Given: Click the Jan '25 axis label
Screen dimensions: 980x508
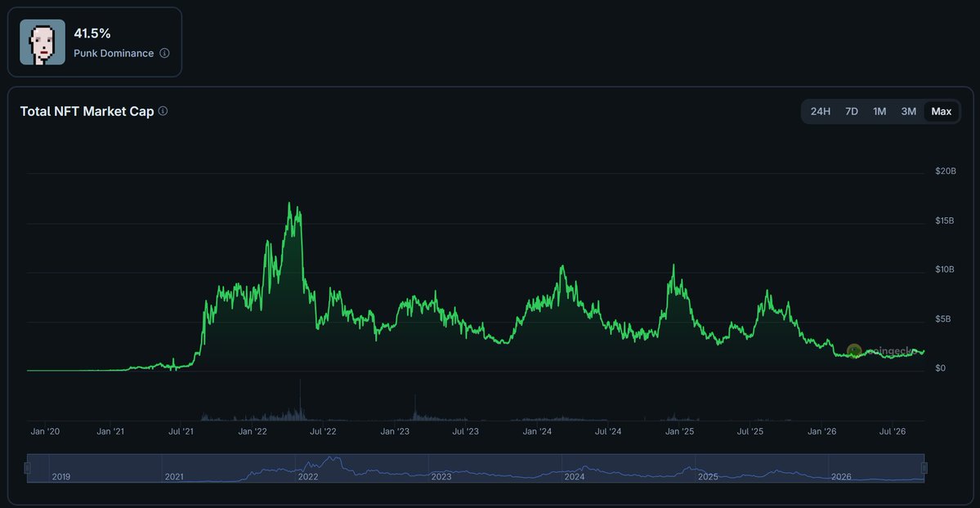Looking at the screenshot, I should coord(678,431).
